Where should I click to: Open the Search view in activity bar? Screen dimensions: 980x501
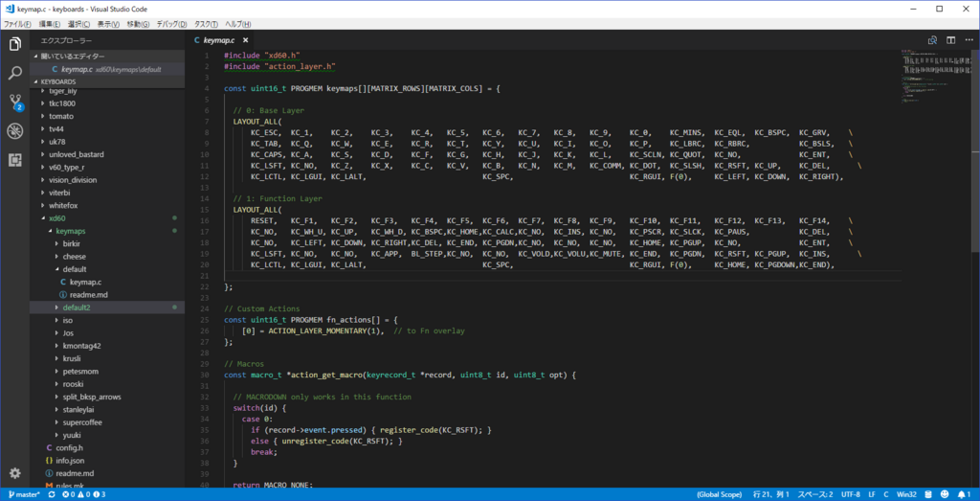[15, 74]
